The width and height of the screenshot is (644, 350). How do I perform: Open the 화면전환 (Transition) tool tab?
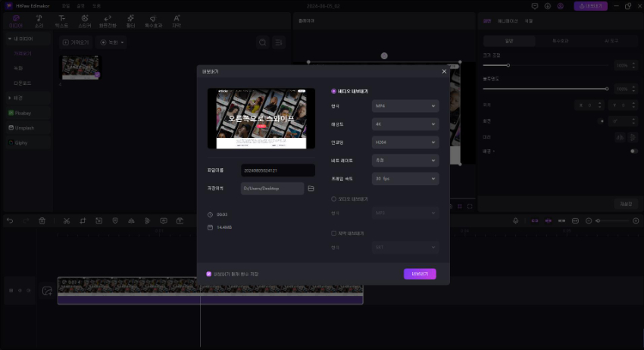108,20
